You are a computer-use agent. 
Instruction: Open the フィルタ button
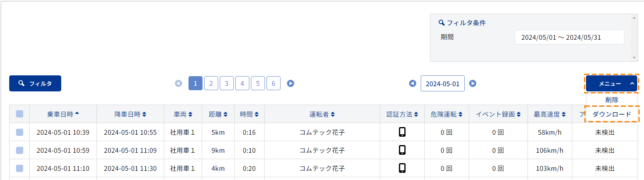tap(35, 83)
